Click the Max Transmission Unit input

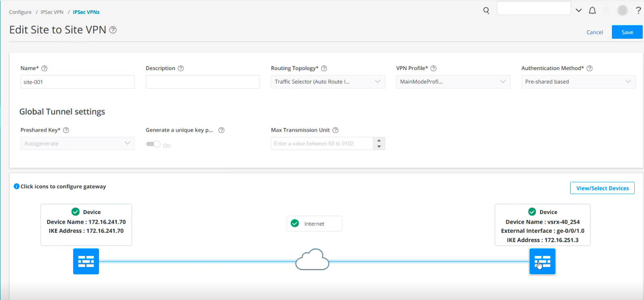pos(322,143)
